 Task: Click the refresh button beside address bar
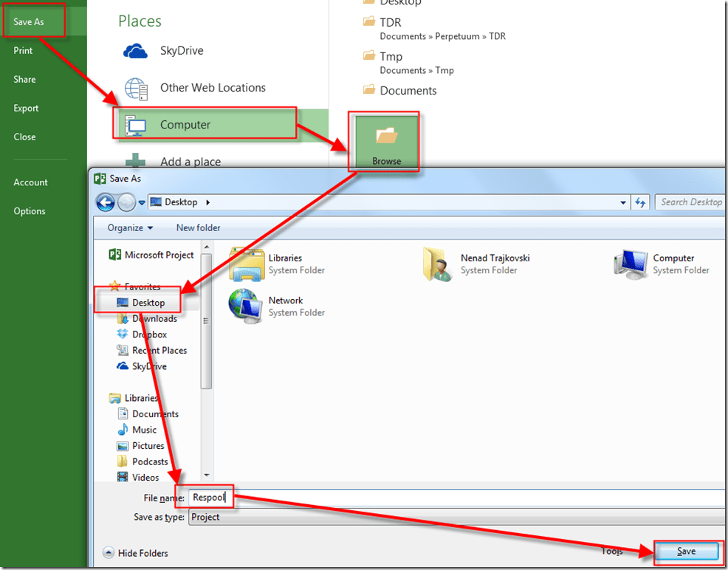pos(640,202)
